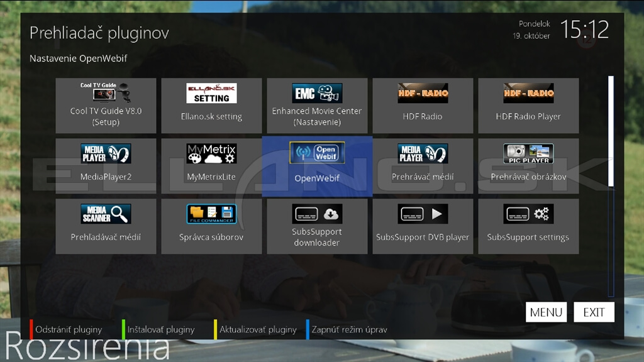Image resolution: width=644 pixels, height=362 pixels.
Task: Open the MyMetrixLite plugin icon
Action: (211, 153)
